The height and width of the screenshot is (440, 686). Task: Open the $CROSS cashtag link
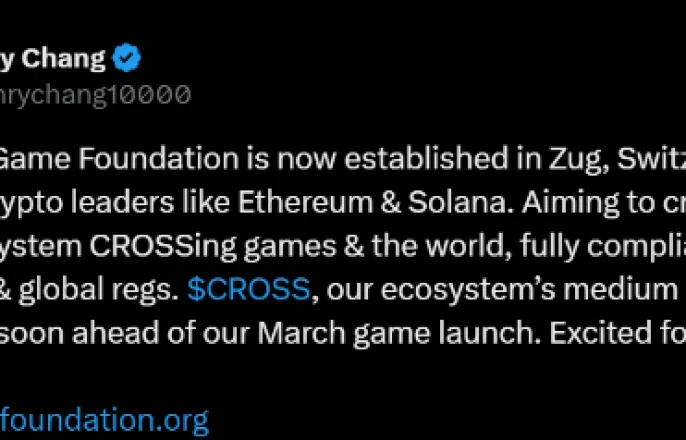pyautogui.click(x=249, y=289)
